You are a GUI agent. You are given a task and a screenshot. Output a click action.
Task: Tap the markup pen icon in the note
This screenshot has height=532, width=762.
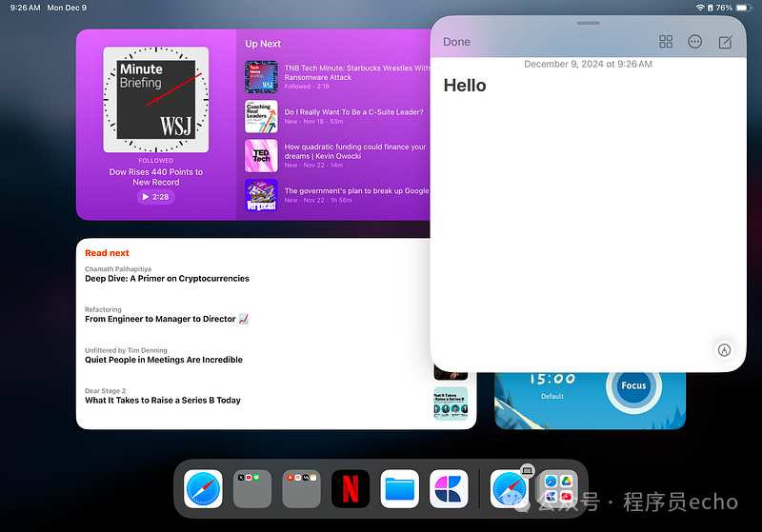(724, 349)
